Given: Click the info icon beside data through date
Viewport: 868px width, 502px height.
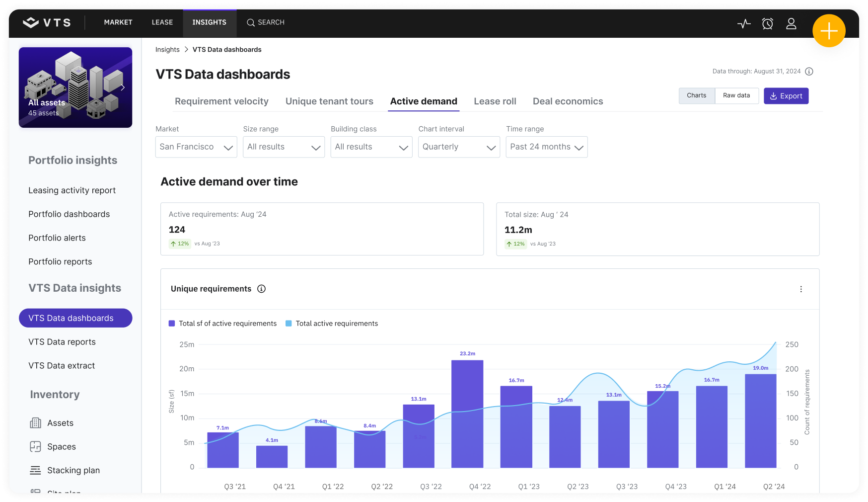Looking at the screenshot, I should (809, 72).
